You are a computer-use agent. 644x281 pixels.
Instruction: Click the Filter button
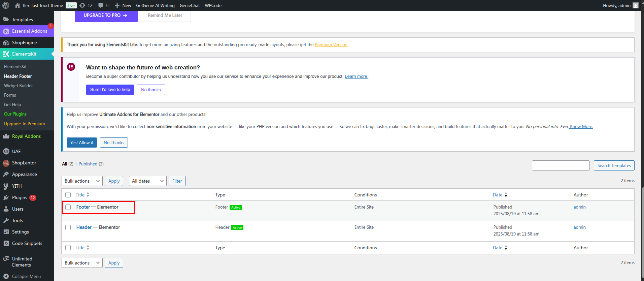click(x=177, y=181)
